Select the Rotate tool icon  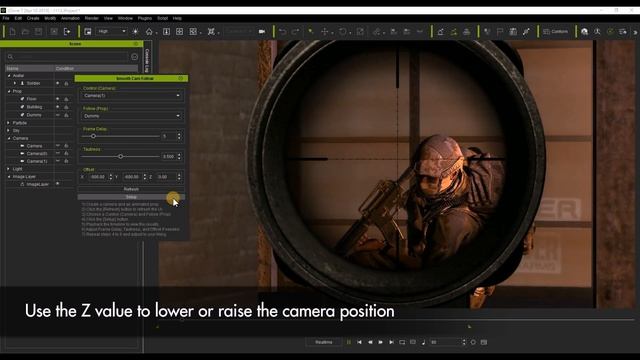[x=343, y=31]
